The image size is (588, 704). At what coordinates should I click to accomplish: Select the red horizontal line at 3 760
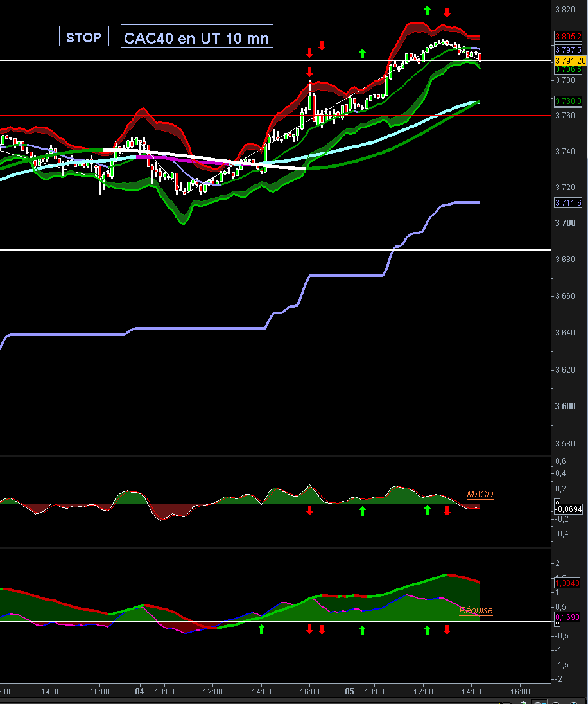[275, 116]
